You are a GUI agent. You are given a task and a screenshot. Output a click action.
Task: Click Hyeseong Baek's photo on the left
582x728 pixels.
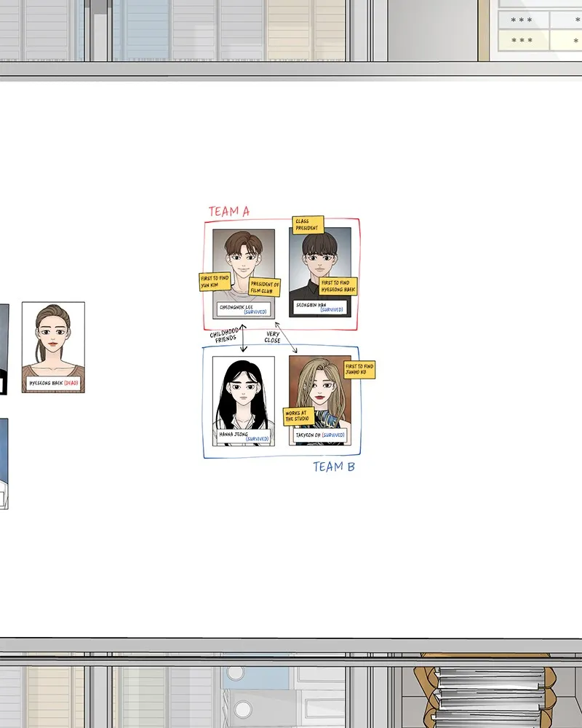(x=53, y=347)
